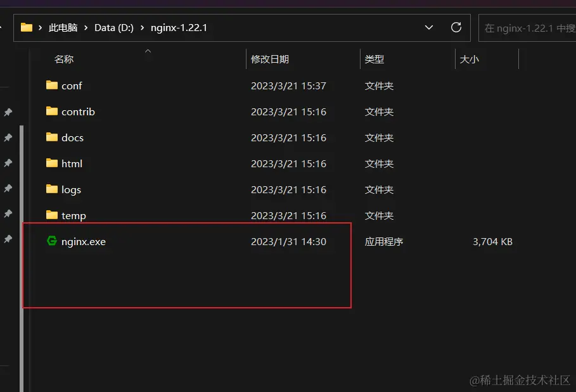Click the contrib folder icon
The height and width of the screenshot is (392, 576).
[52, 111]
